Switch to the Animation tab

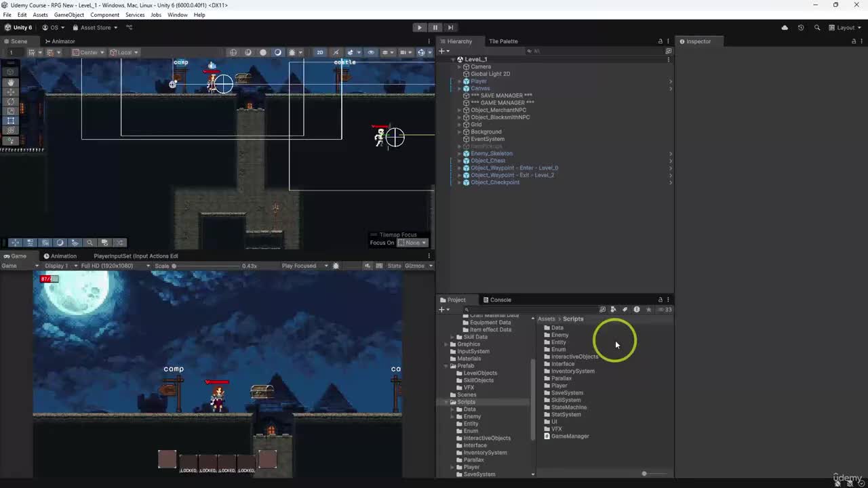tap(60, 256)
